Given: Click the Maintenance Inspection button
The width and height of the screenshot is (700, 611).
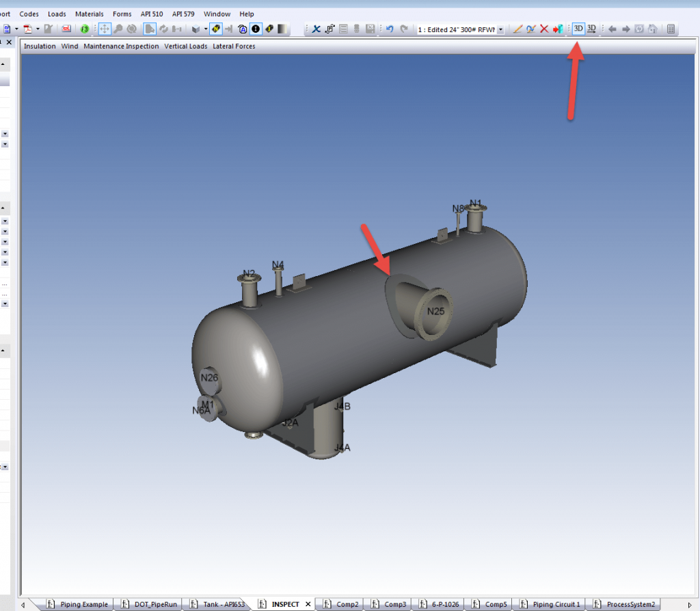Looking at the screenshot, I should click(x=121, y=46).
